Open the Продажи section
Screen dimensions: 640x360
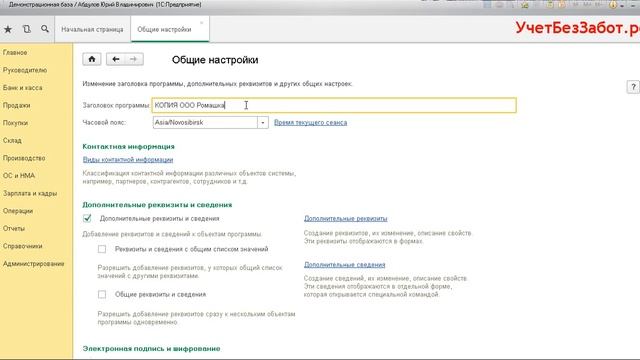point(17,105)
